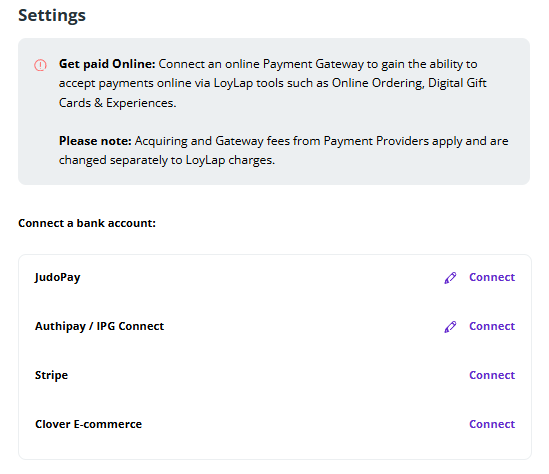The image size is (549, 474).
Task: Select the Stripe provider name
Action: pos(51,376)
